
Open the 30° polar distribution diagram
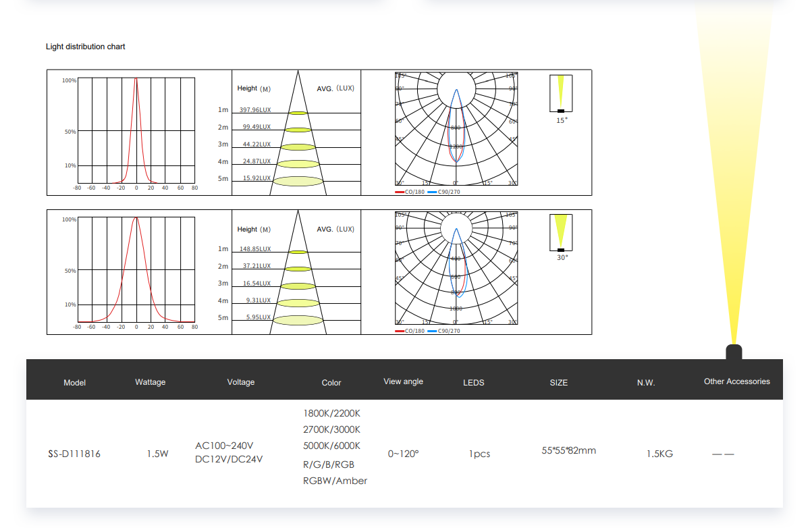(x=456, y=269)
